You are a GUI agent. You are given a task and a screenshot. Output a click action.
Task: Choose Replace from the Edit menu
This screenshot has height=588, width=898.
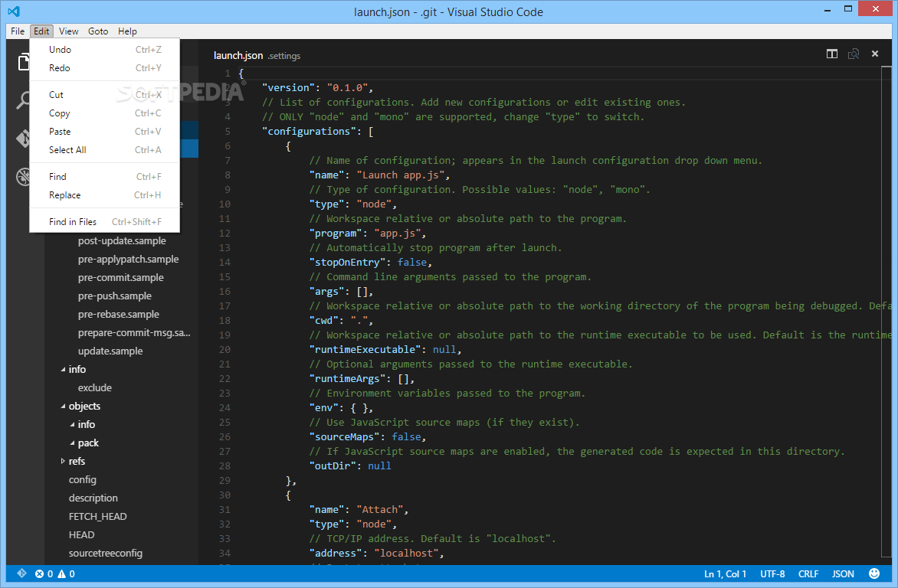point(105,195)
